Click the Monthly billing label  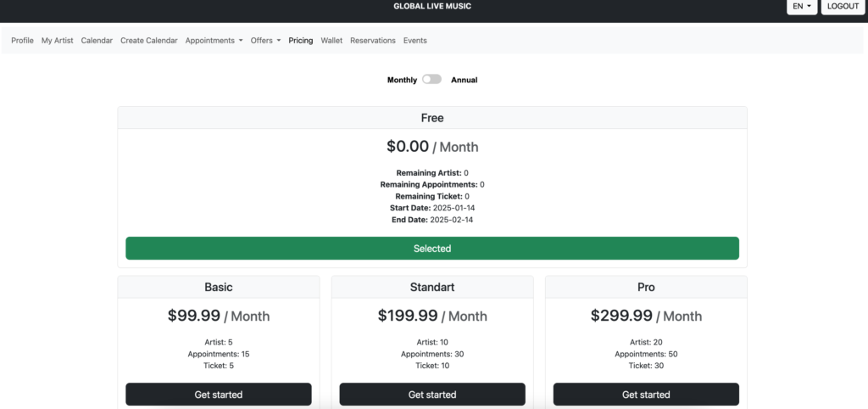(402, 81)
